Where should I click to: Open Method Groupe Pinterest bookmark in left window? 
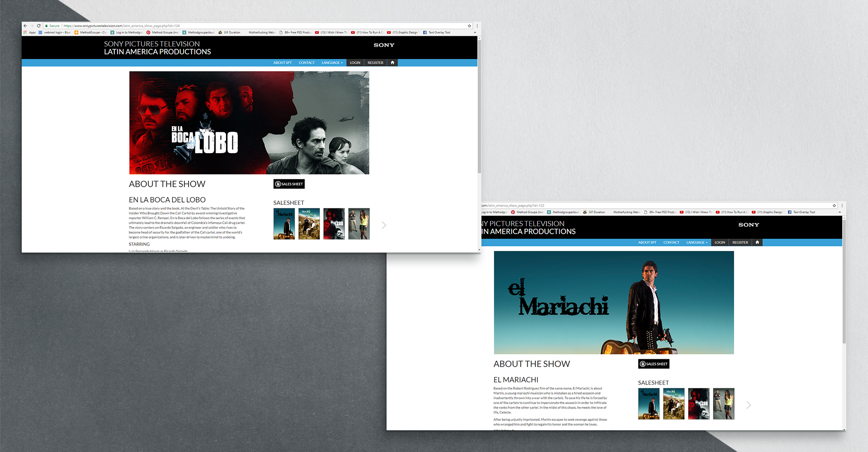coord(163,33)
